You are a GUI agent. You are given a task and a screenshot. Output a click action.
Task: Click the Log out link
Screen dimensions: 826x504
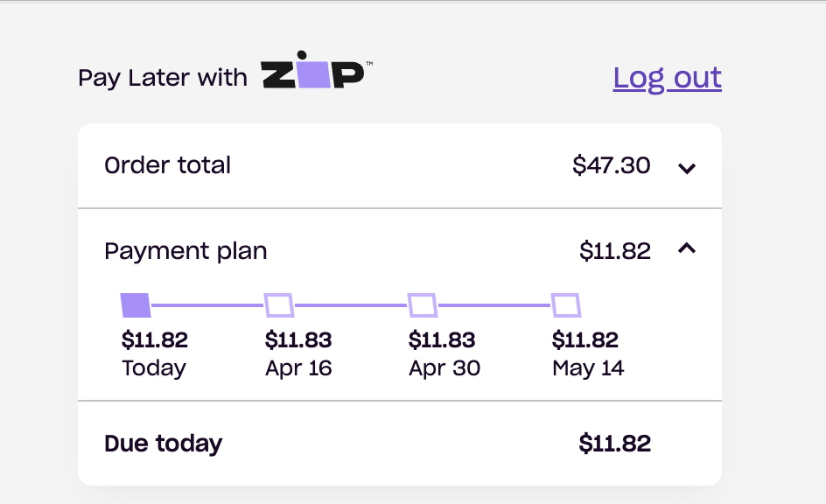coord(667,78)
